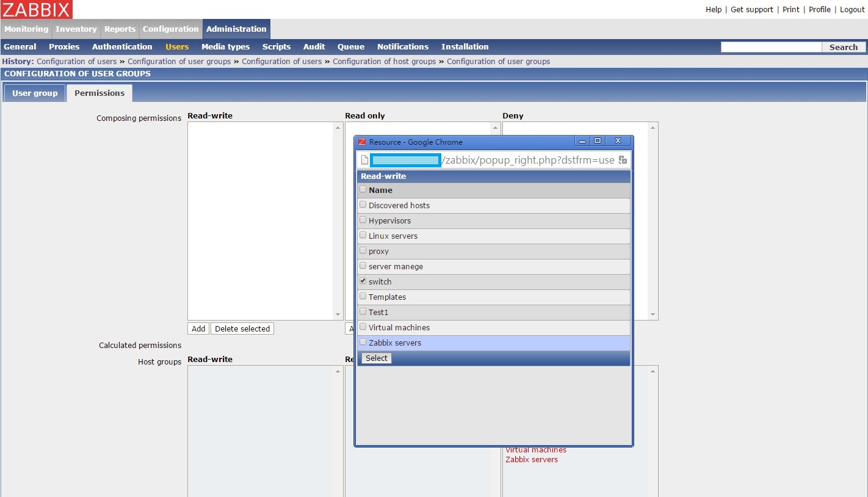Minimize the Resource popup window
This screenshot has height=497, width=868.
[582, 141]
